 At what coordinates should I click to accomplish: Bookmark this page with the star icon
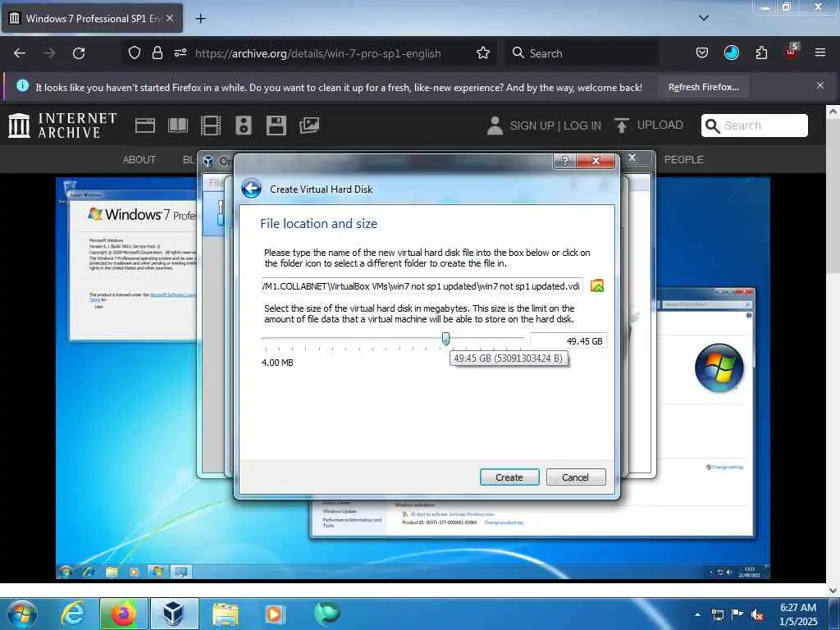point(483,53)
